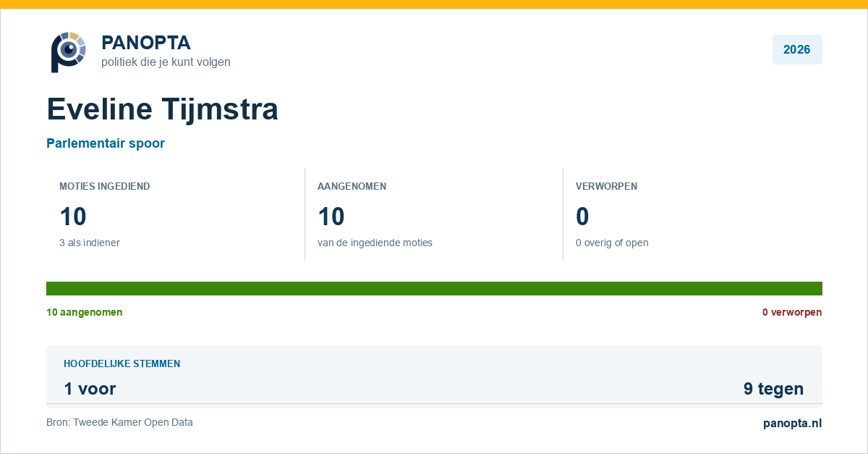
Task: Click the PANOPTA brand name
Action: [x=146, y=43]
